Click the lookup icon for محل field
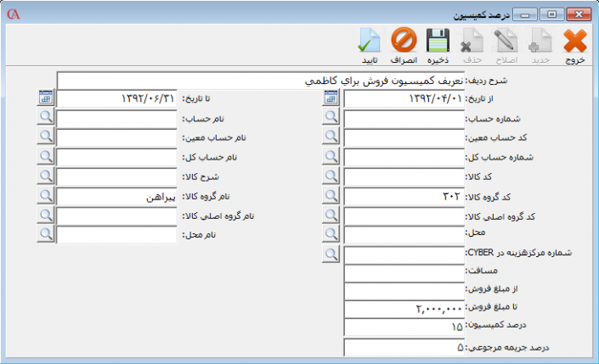Viewport: 599px width, 364px height. click(x=332, y=234)
